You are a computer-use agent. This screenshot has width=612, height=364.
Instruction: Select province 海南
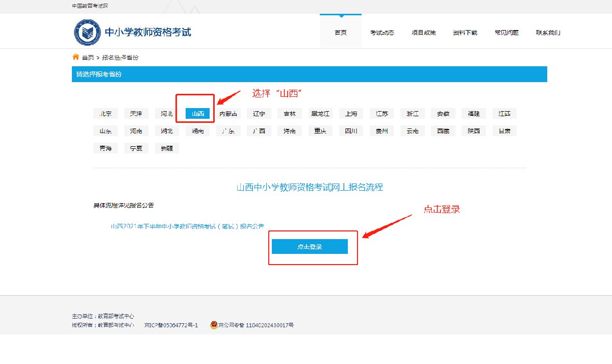coord(290,131)
